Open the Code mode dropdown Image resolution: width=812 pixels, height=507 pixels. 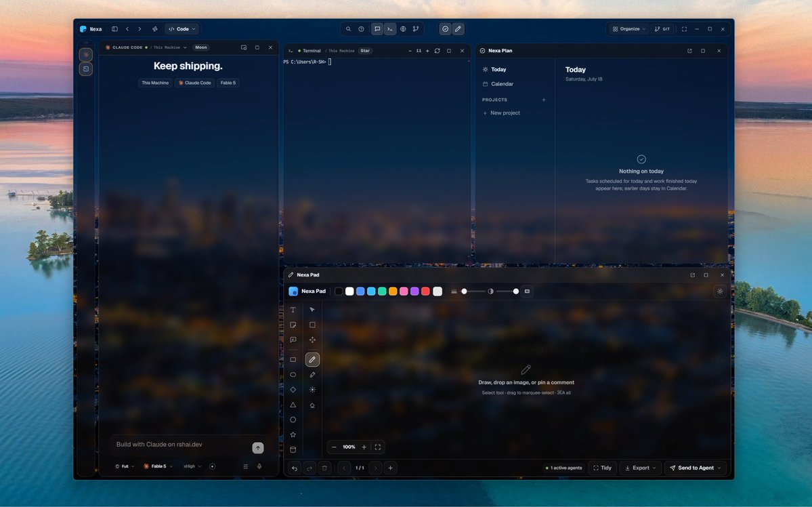tap(181, 29)
